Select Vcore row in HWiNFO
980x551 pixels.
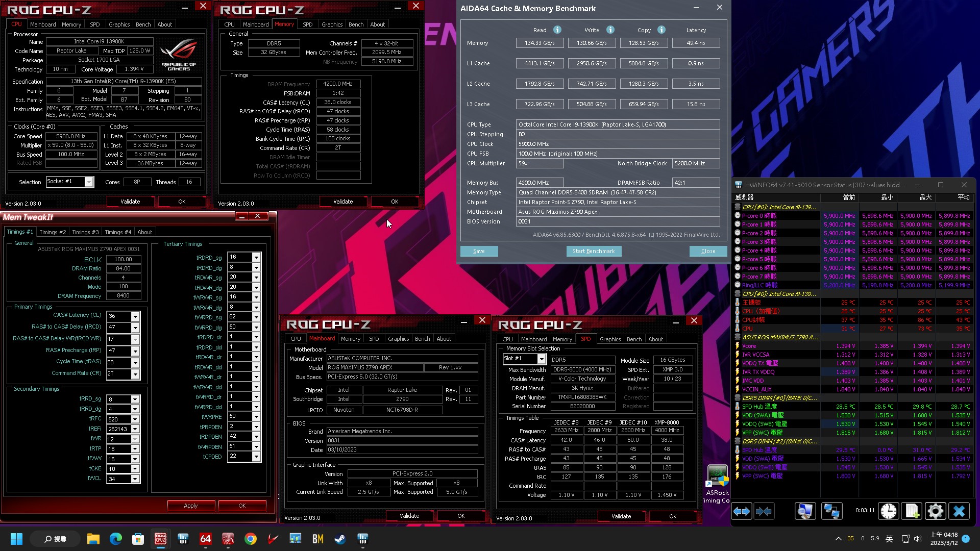coord(853,346)
